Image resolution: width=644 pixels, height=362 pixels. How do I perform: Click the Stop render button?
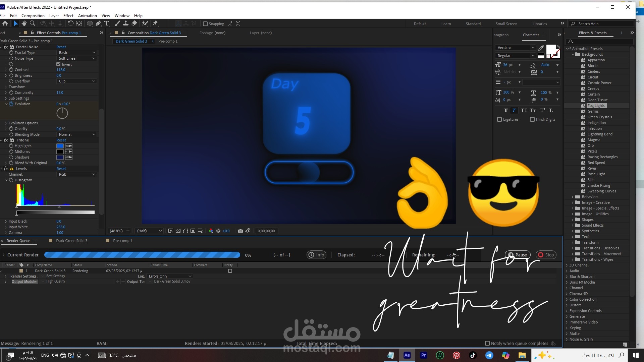(x=546, y=255)
